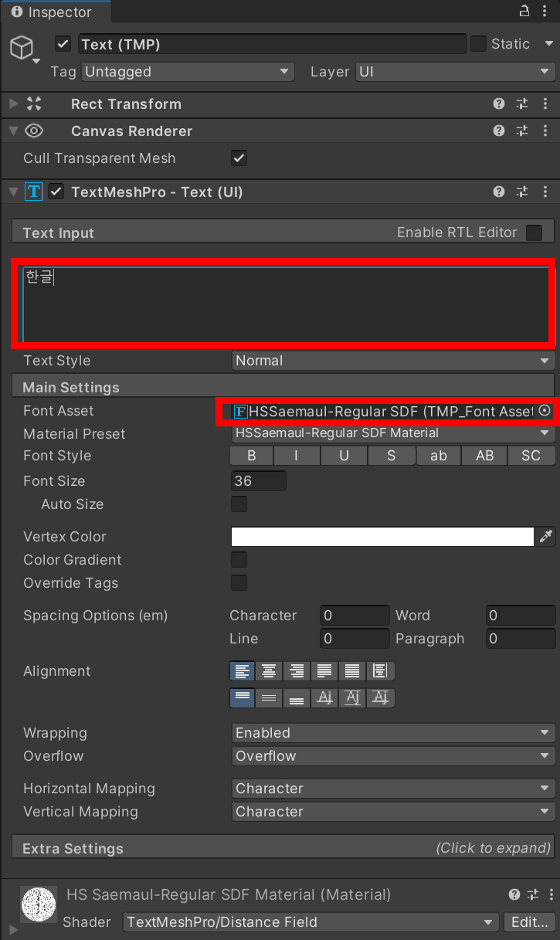560x940 pixels.
Task: Set horizontal alignment to left
Action: coord(243,671)
